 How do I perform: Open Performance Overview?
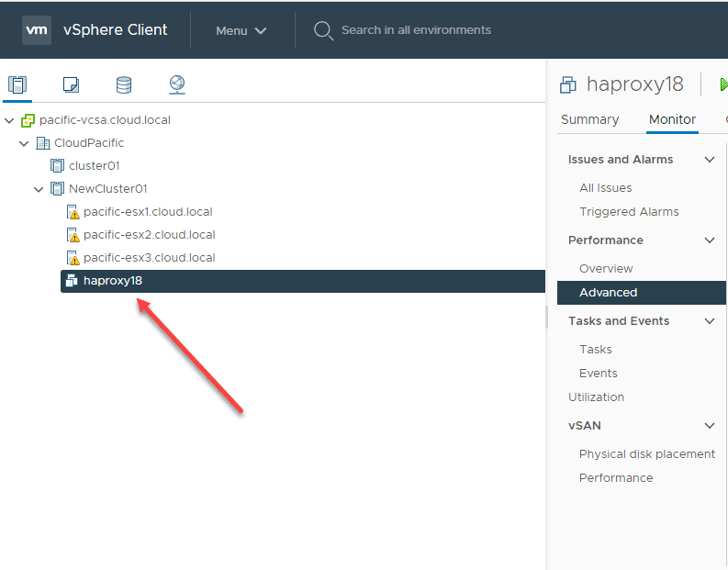pyautogui.click(x=606, y=269)
